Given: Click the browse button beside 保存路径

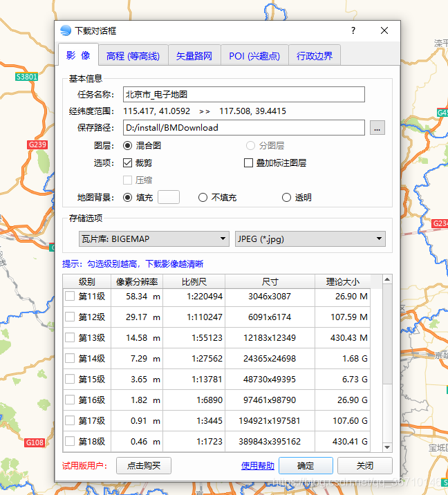Looking at the screenshot, I should click(x=377, y=128).
